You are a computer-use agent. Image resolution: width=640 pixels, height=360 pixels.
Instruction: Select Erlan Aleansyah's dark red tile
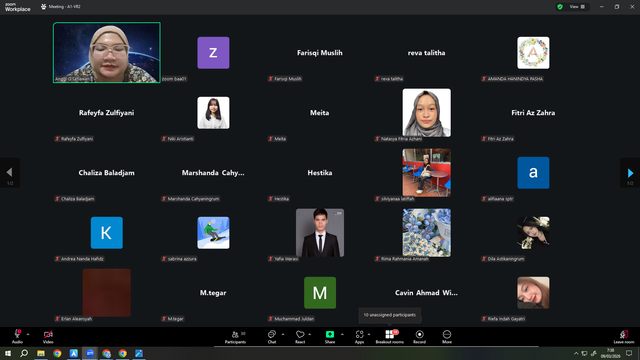tap(107, 293)
